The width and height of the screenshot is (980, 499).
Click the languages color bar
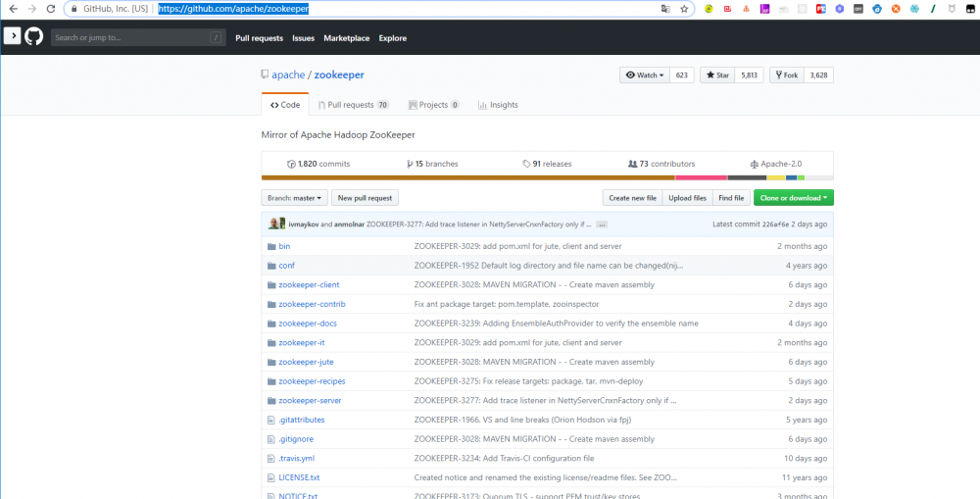[547, 178]
